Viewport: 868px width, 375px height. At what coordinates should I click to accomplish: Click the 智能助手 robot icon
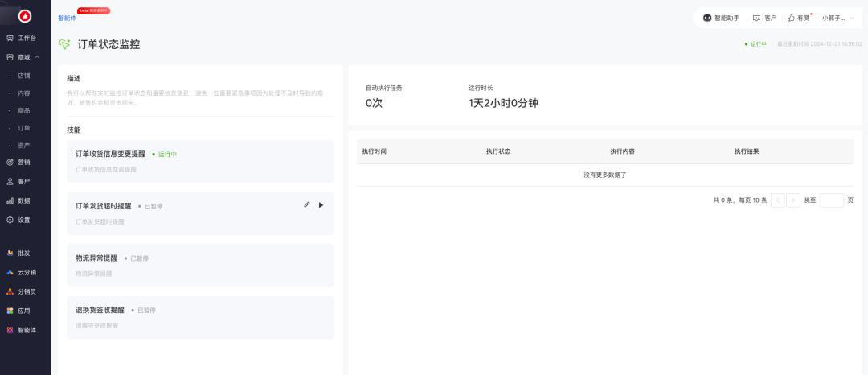[707, 18]
